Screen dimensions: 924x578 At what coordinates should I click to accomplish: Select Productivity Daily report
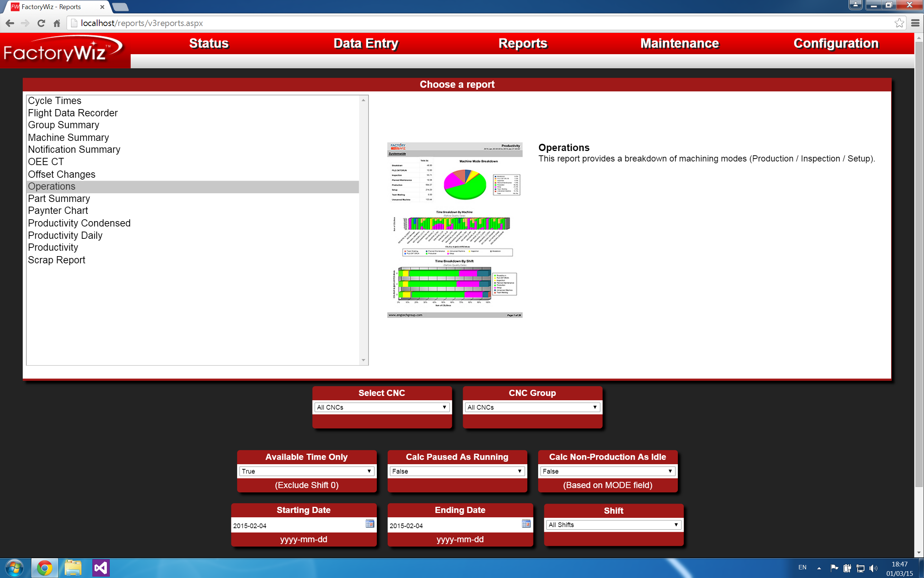coord(193,236)
